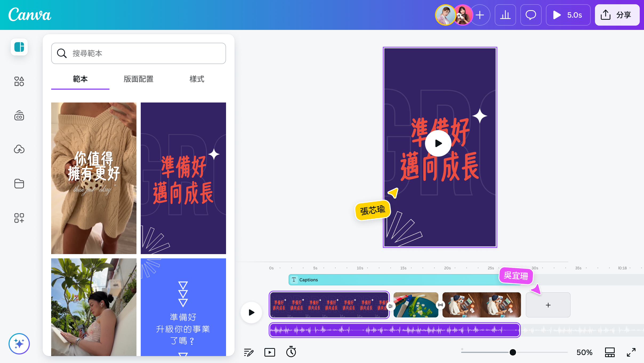Click the 5s mark on timeline ruler
This screenshot has width=644, height=363.
coord(315,268)
